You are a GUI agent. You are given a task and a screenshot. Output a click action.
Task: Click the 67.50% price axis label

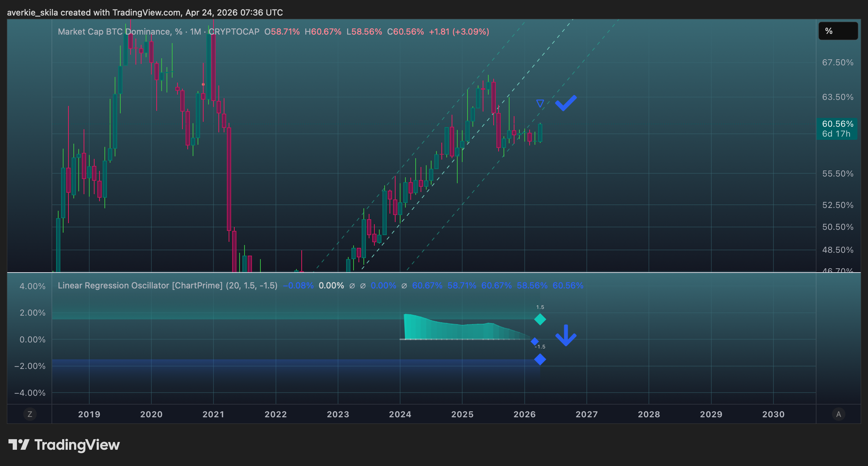tap(838, 62)
